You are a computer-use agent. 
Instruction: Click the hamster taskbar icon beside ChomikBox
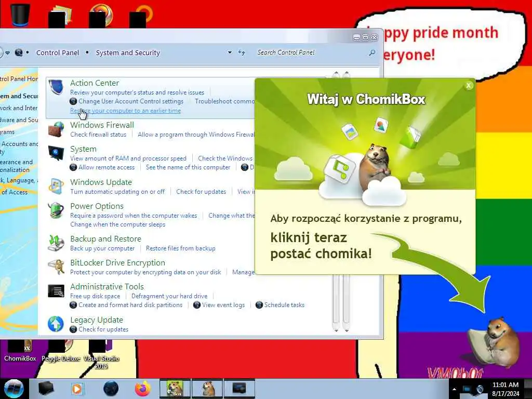(208, 389)
